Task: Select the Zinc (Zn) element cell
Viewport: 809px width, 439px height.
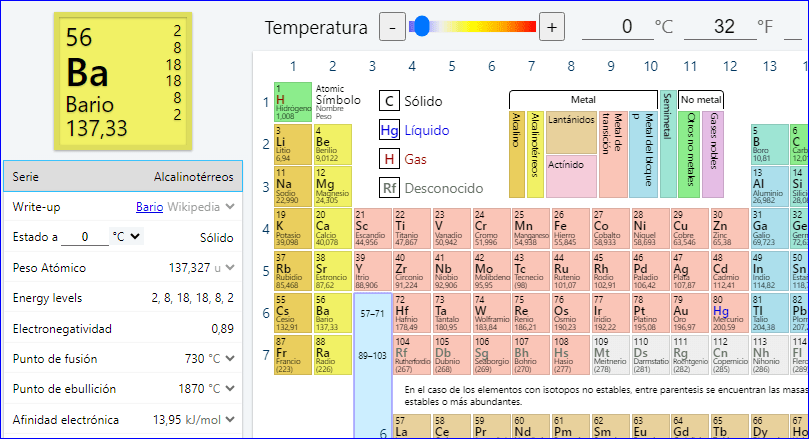Action: [x=730, y=228]
